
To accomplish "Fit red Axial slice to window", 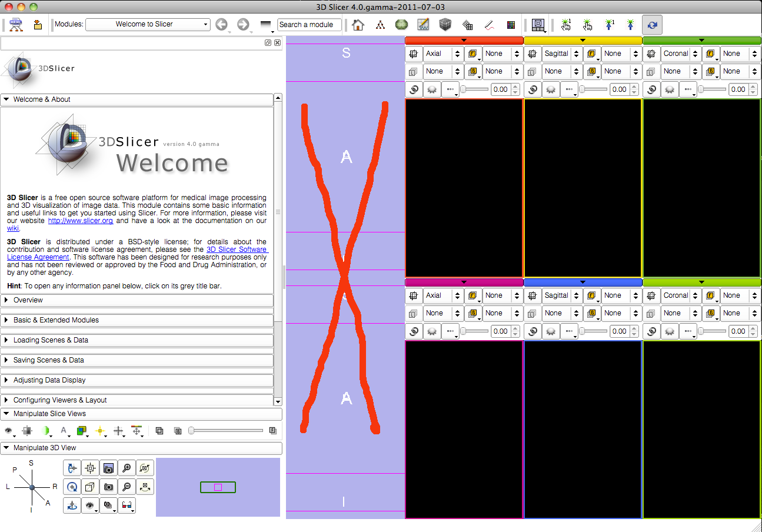I will 414,54.
